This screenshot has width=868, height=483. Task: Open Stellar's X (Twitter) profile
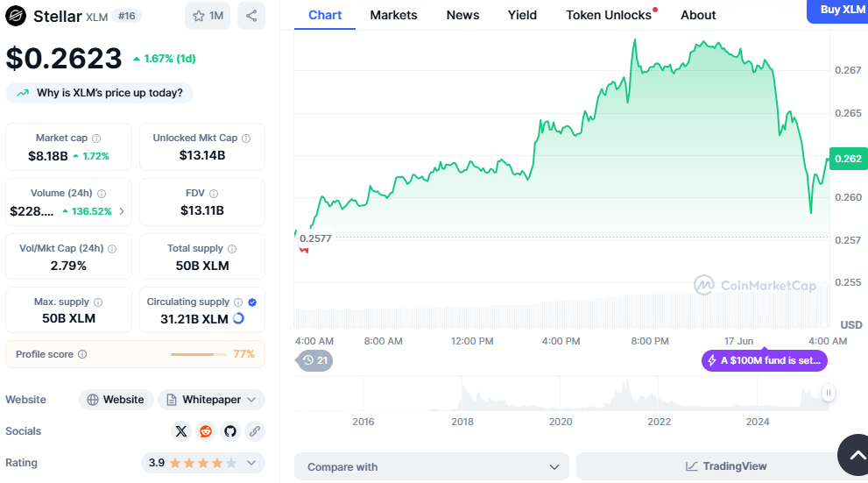pos(181,431)
